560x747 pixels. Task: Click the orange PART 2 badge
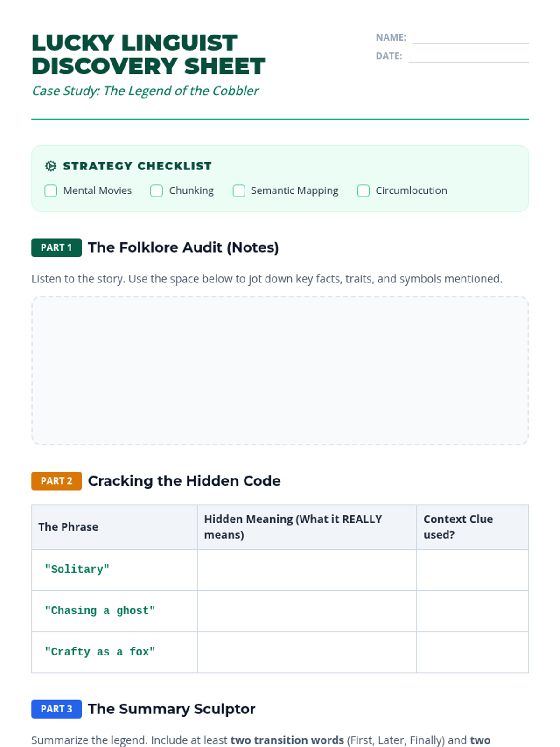(x=56, y=481)
